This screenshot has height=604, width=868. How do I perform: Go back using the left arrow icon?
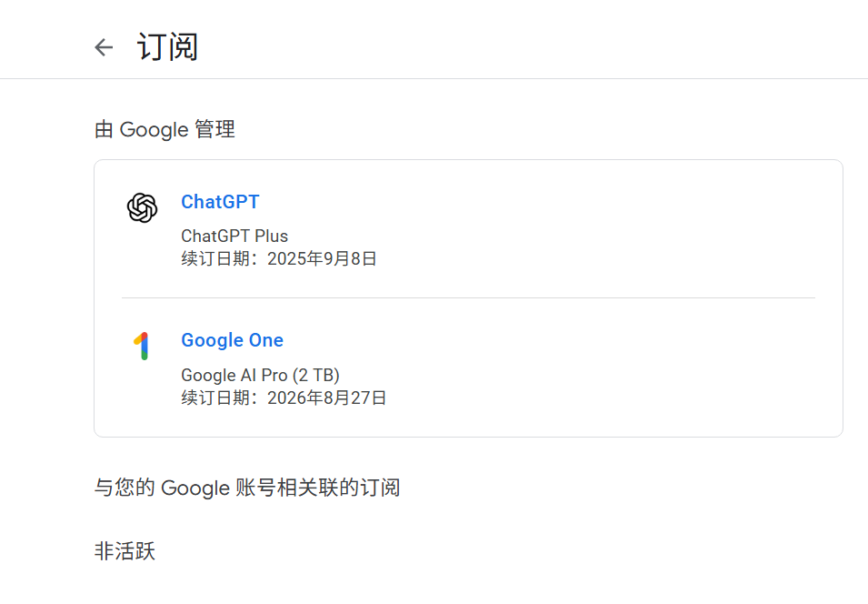click(x=104, y=47)
